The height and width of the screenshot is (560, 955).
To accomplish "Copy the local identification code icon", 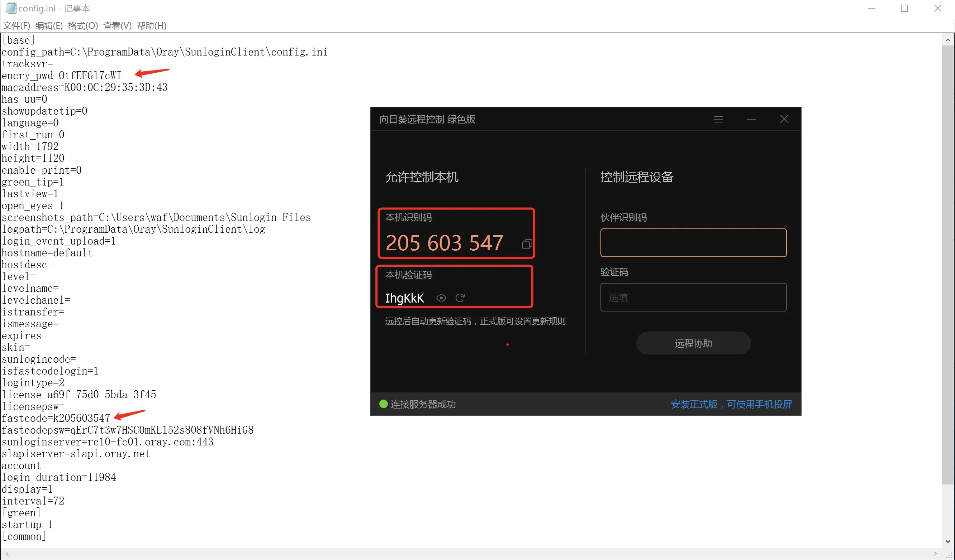I will click(527, 244).
